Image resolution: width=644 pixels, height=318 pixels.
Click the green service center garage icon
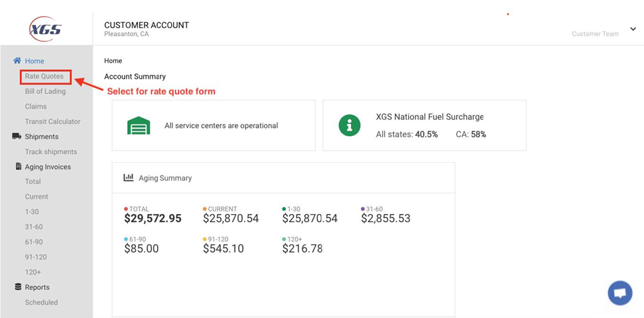(x=139, y=125)
